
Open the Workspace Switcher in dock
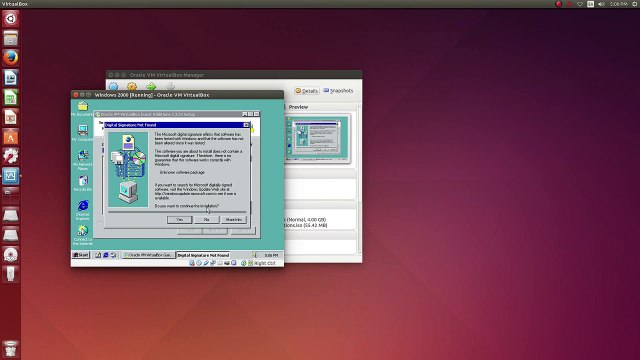coord(11,195)
